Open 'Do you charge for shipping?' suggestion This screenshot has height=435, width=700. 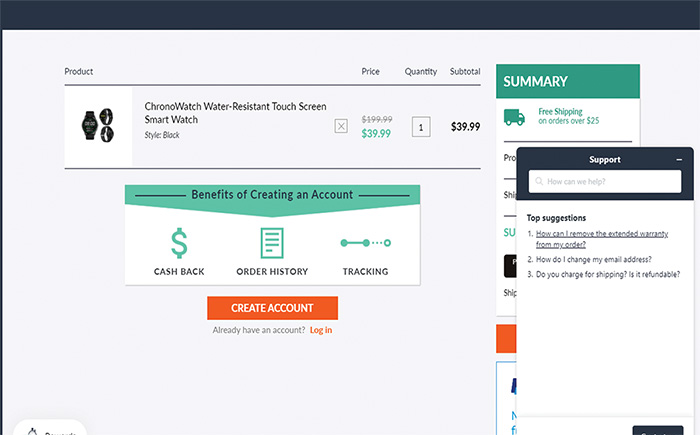(608, 274)
